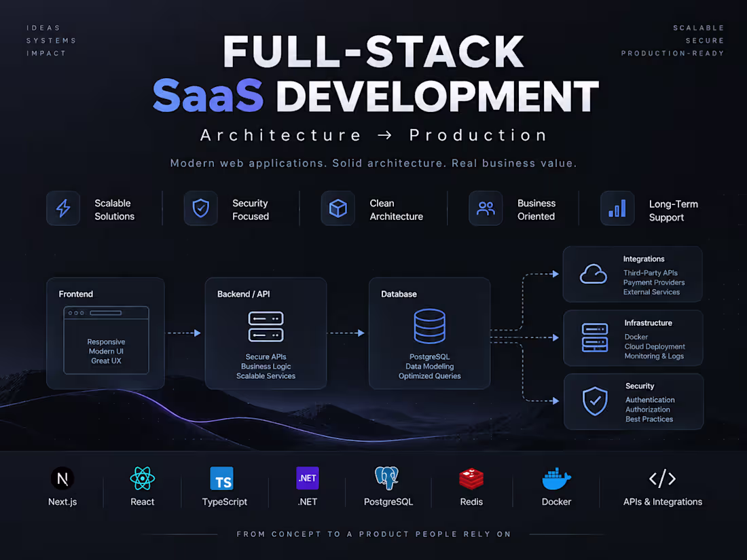
Task: Click the "Best Practices" text
Action: [x=649, y=419]
